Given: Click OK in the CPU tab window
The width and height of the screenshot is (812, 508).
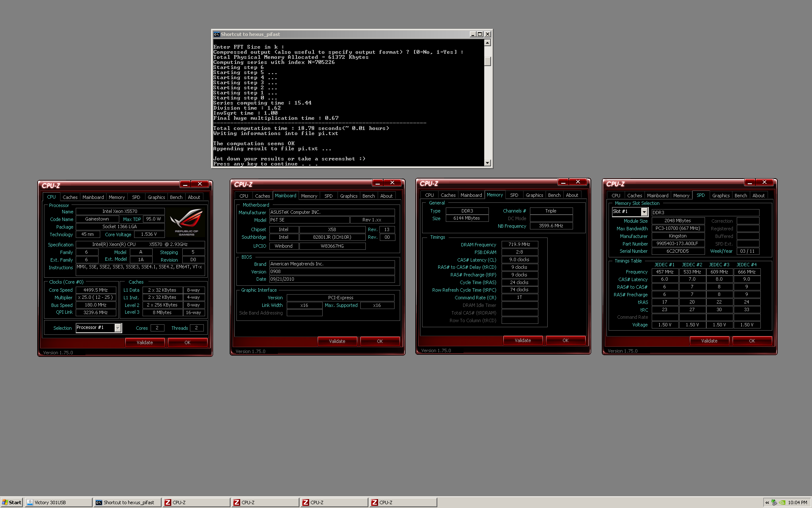Looking at the screenshot, I should tap(187, 342).
